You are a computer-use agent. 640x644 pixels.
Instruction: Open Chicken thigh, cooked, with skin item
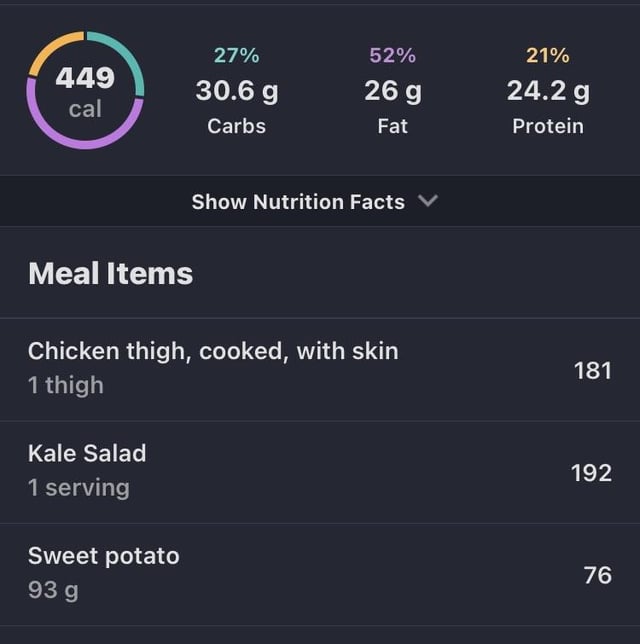pos(320,369)
